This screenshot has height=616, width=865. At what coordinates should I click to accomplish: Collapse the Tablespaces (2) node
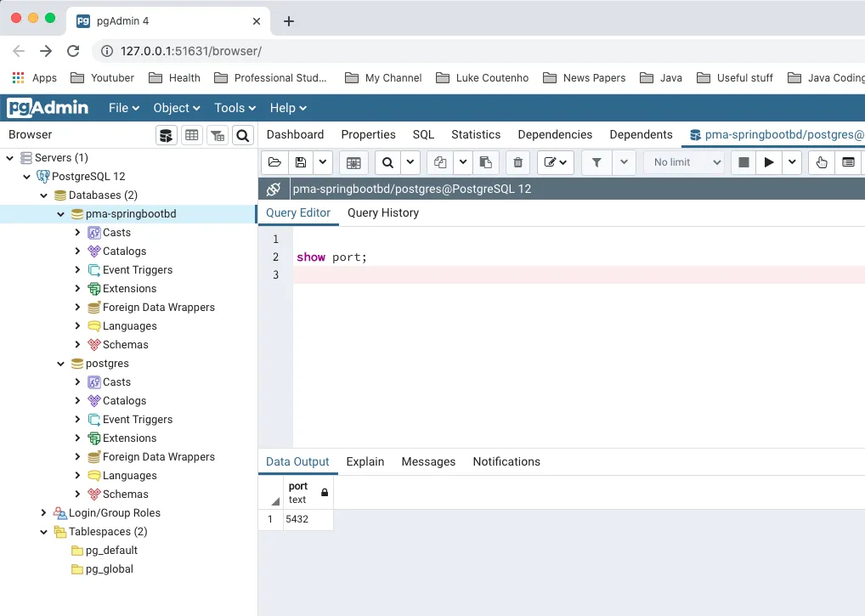click(44, 532)
